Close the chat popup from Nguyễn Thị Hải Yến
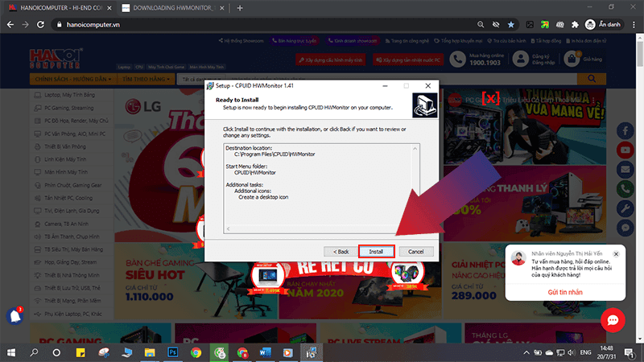644x362 pixels. 616,253
